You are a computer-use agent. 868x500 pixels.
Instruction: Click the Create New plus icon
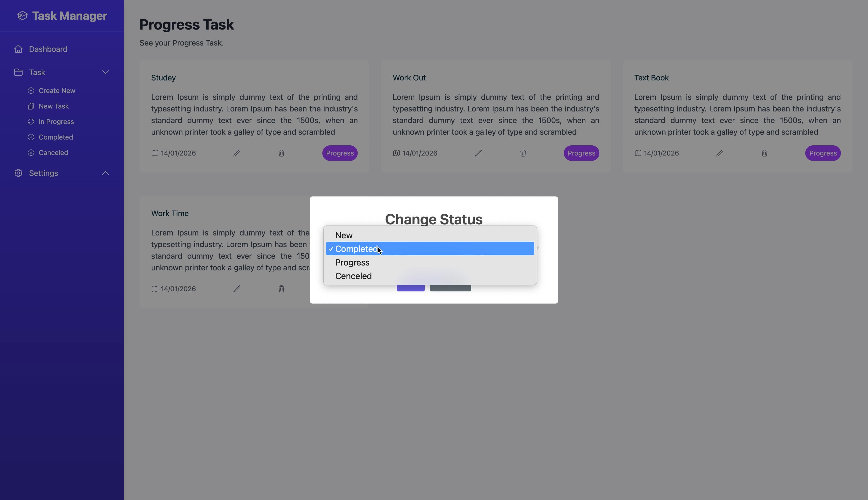coord(31,90)
